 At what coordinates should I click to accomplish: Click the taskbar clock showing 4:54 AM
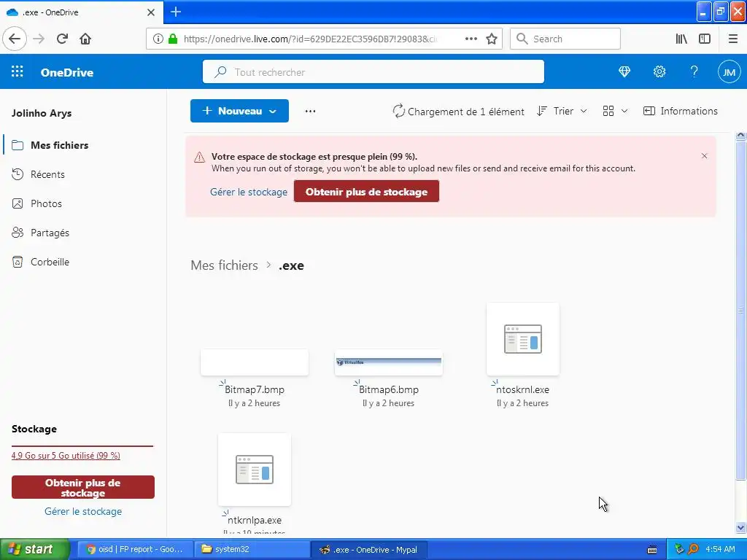click(x=720, y=549)
